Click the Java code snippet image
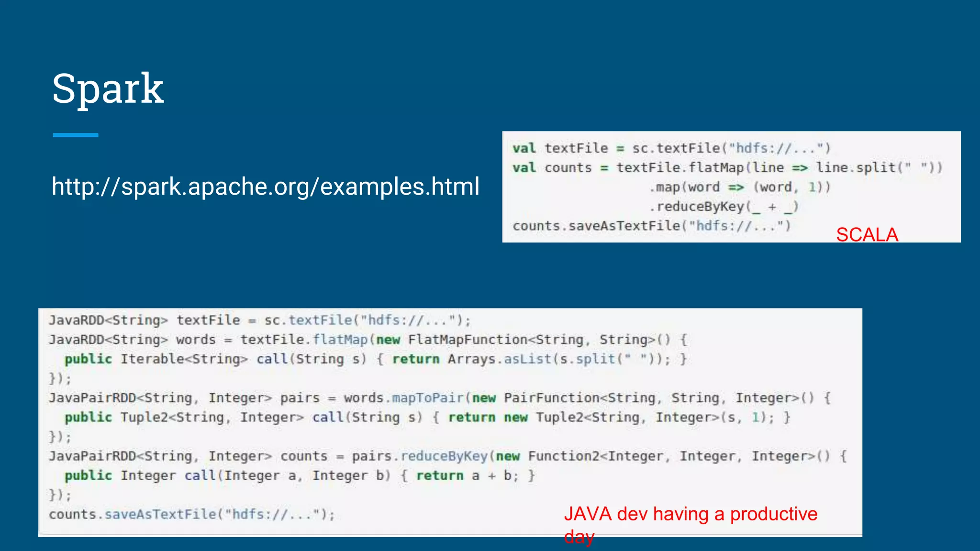The image size is (980, 551). [x=450, y=422]
